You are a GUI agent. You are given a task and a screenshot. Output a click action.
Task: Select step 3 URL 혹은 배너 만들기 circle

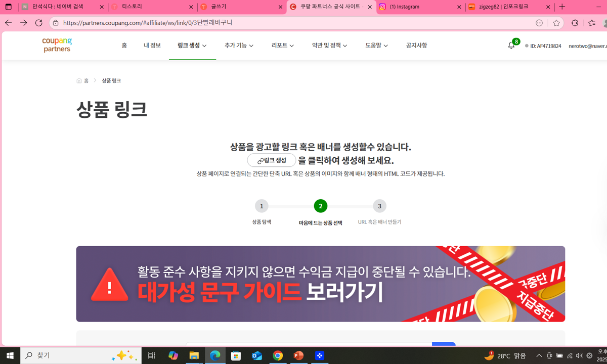tap(379, 206)
